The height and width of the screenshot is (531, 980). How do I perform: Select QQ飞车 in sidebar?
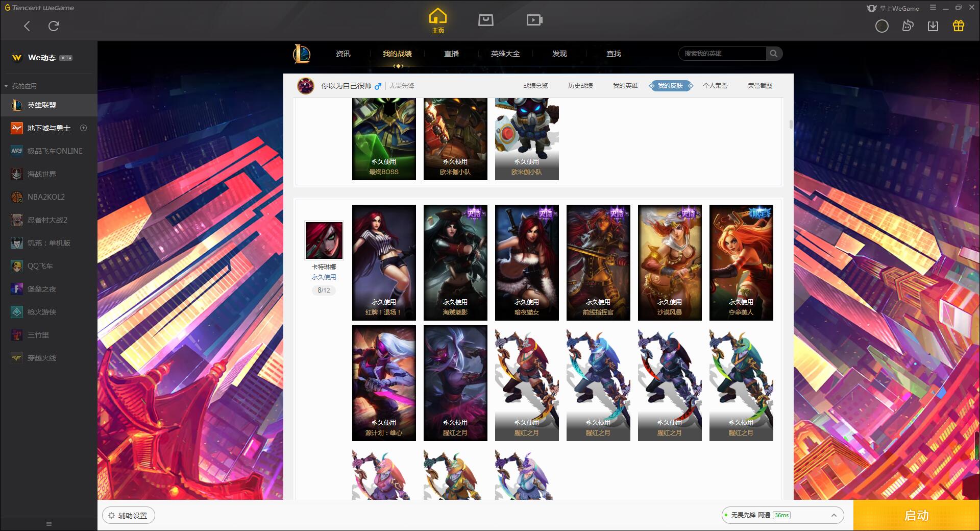[48, 266]
